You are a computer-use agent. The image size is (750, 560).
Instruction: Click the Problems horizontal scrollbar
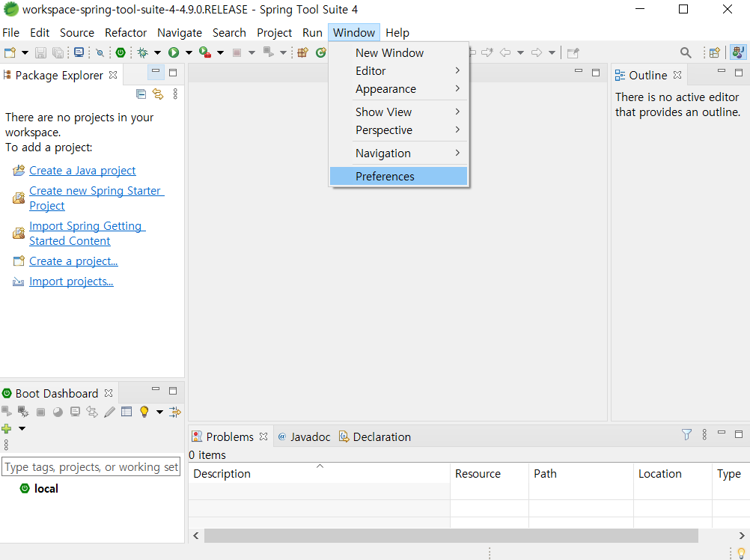pos(451,535)
